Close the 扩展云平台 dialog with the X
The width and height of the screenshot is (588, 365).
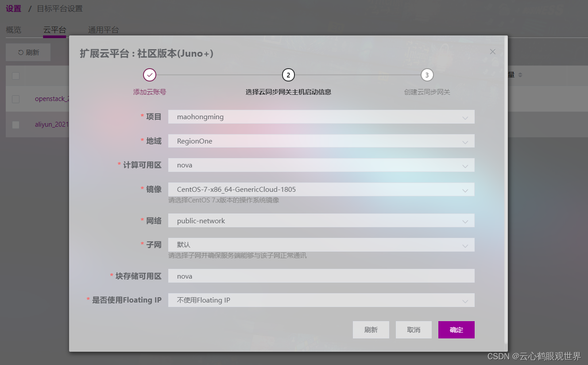(492, 52)
